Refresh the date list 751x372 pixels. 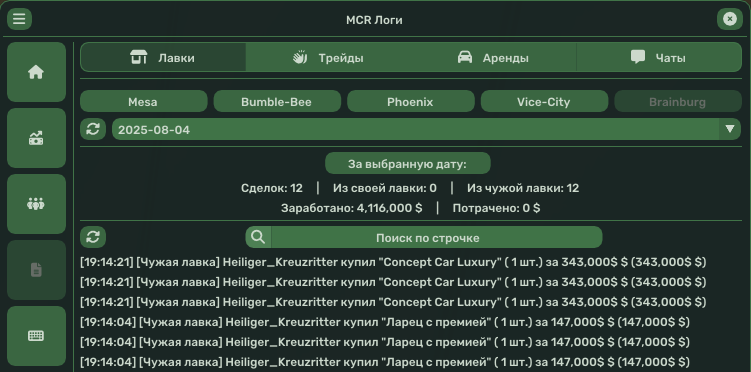point(93,129)
